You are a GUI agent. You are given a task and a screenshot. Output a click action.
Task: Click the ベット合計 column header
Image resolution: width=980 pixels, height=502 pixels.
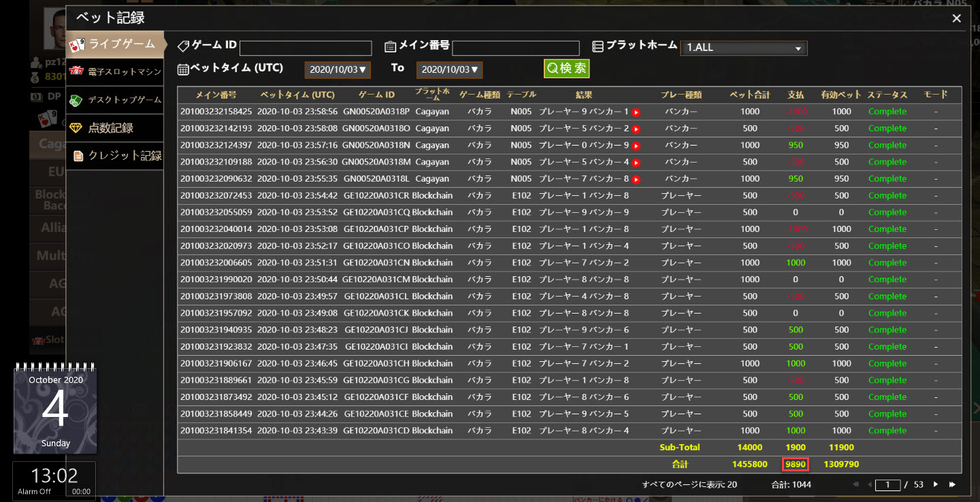click(749, 95)
